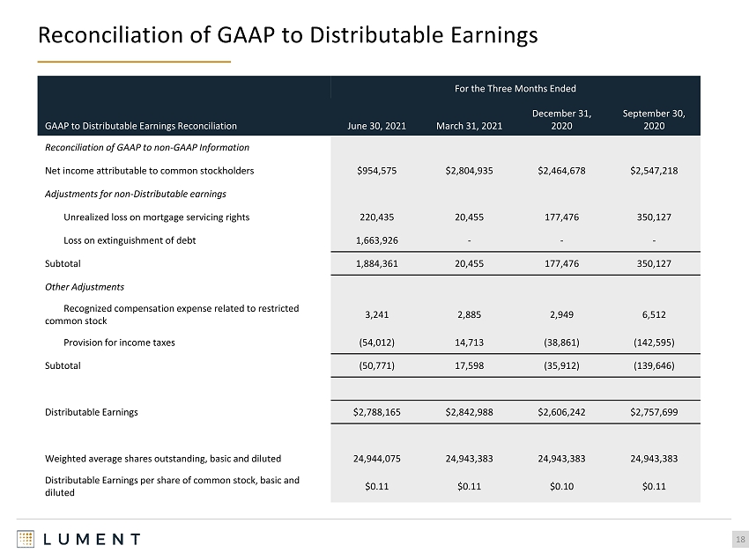Click the $2,788,165 distributable earnings value
Screen dimensions: 749x560
pos(376,412)
